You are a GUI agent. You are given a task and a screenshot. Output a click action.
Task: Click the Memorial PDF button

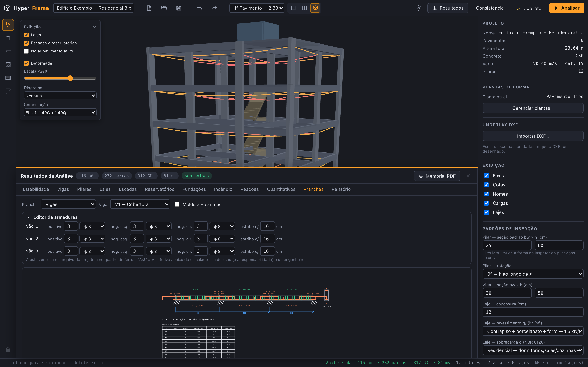point(437,176)
